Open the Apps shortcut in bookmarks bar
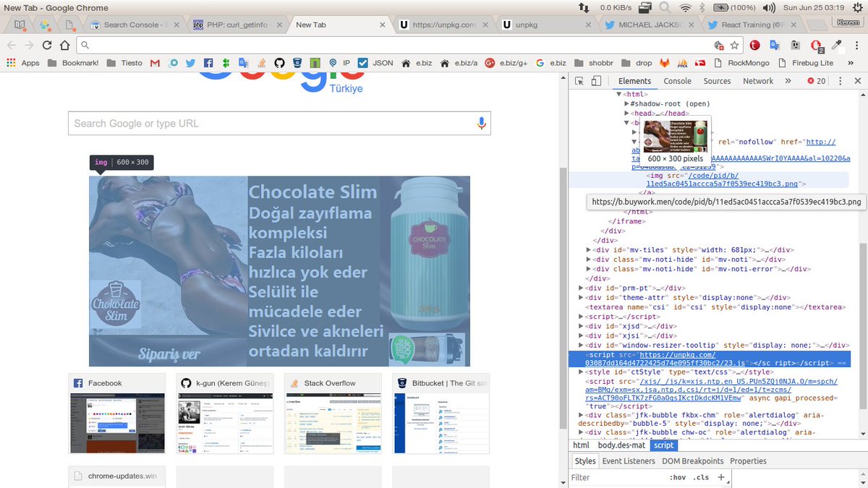Viewport: 868px width, 488px height. 23,63
